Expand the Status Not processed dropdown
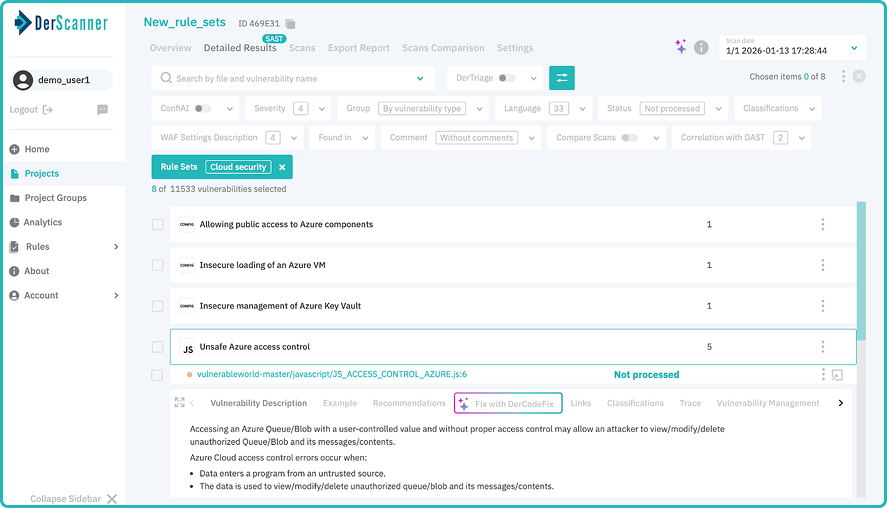Viewport: 887px width, 508px height. click(718, 109)
